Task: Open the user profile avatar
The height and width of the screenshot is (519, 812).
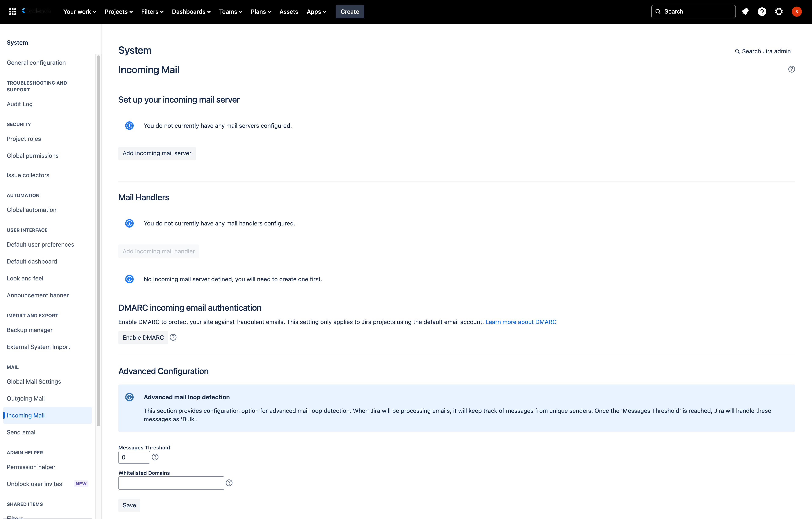Action: click(x=797, y=12)
